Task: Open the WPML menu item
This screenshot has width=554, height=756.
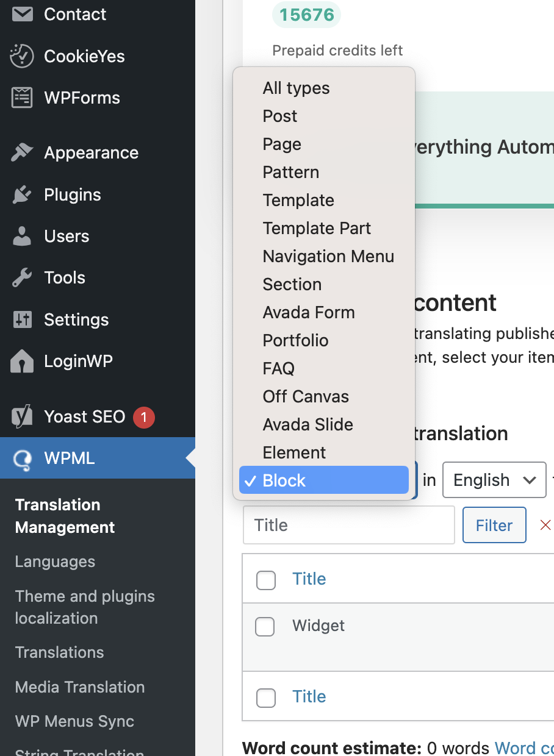Action: [x=98, y=458]
